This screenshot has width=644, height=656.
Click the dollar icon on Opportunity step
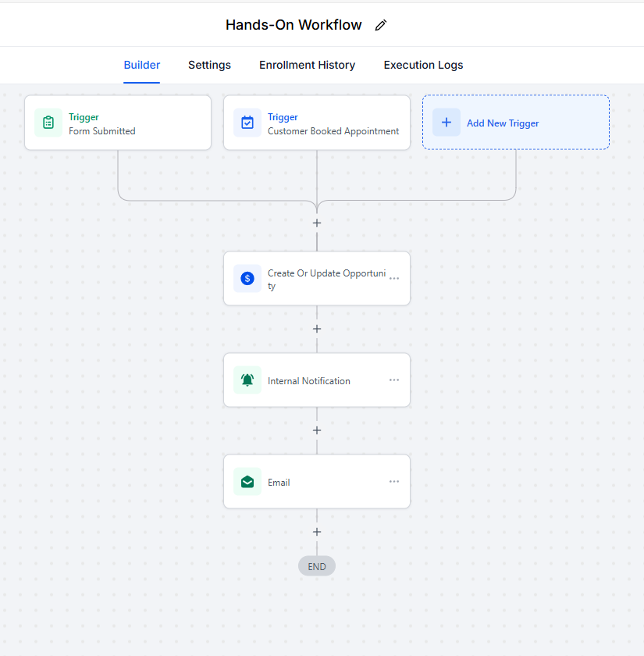click(247, 278)
